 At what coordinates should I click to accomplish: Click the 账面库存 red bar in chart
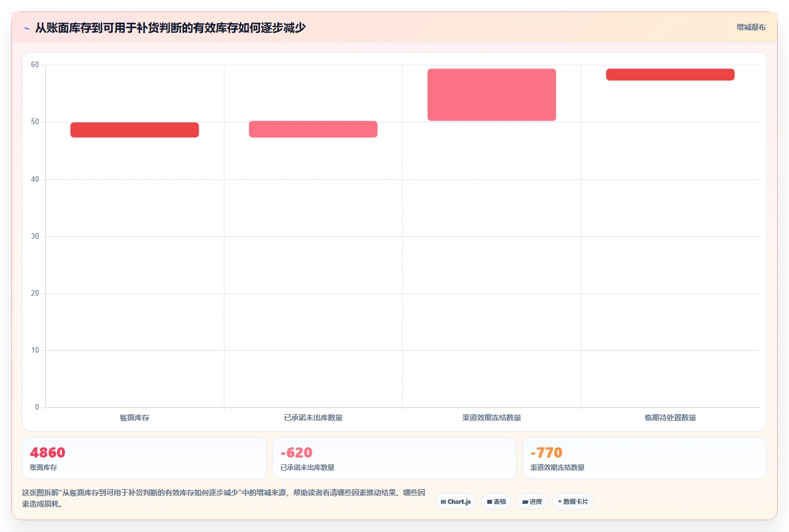tap(135, 130)
